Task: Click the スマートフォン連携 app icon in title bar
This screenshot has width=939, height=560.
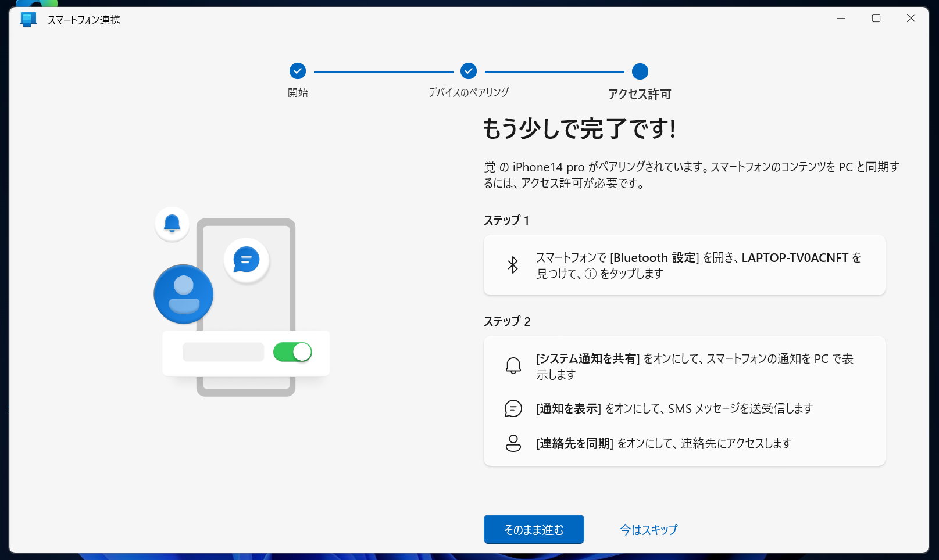Action: (28, 19)
